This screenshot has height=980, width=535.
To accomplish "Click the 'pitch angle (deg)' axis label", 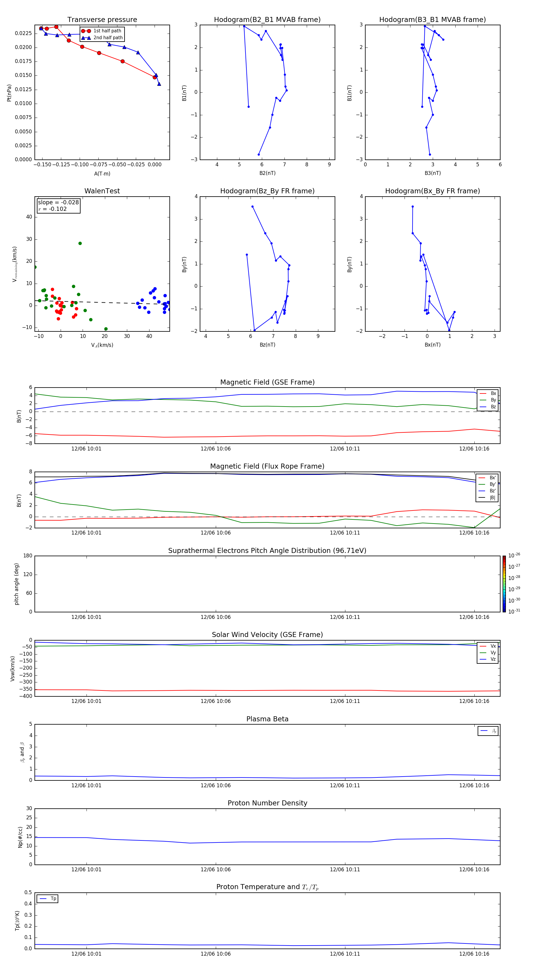I will [x=16, y=584].
